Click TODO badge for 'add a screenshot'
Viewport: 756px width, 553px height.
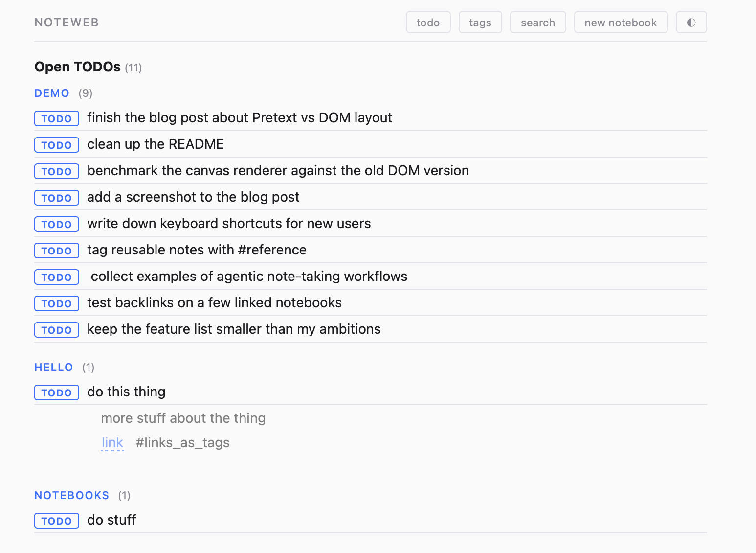point(57,198)
